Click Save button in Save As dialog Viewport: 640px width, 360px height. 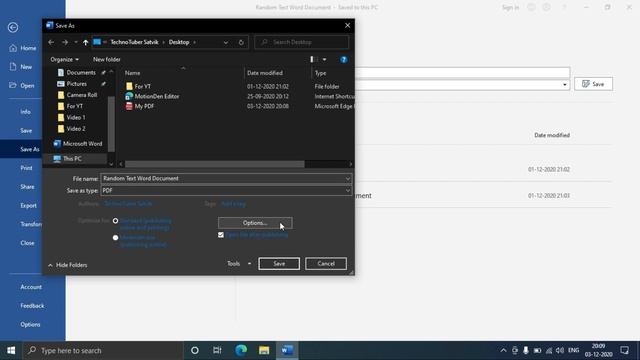pyautogui.click(x=279, y=264)
